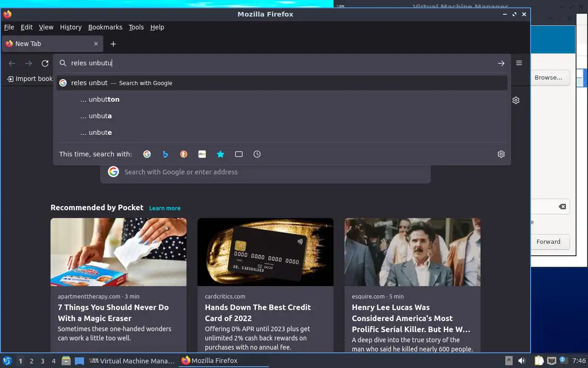
Task: Click the show desktop taskbar icon
Action: pyautogui.click(x=79, y=361)
